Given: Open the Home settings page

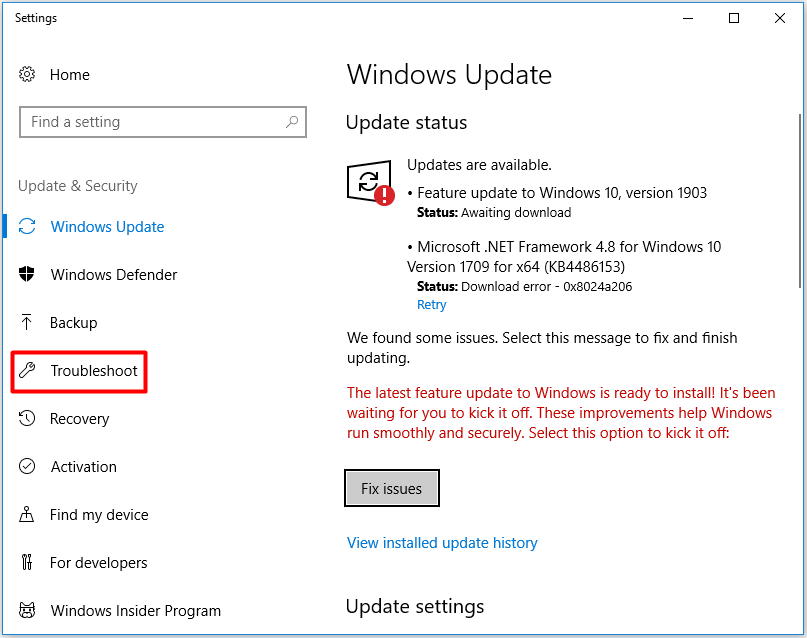Looking at the screenshot, I should [x=69, y=75].
